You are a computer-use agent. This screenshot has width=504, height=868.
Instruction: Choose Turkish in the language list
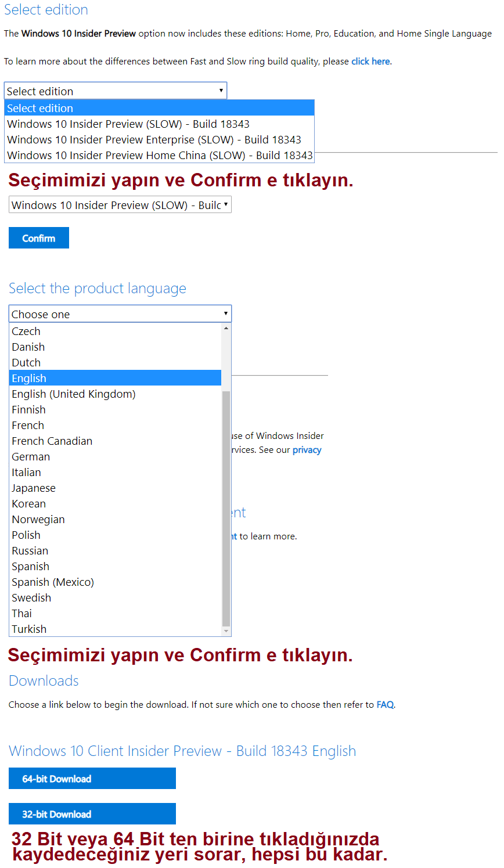[x=29, y=629]
